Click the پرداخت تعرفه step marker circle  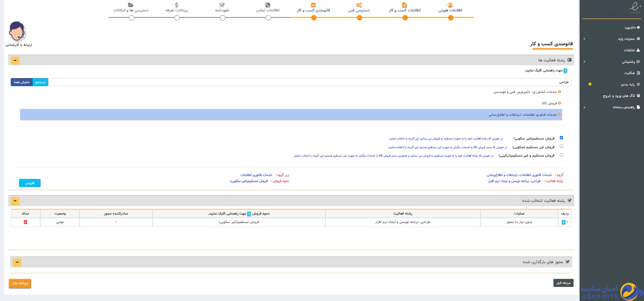coord(177,18)
